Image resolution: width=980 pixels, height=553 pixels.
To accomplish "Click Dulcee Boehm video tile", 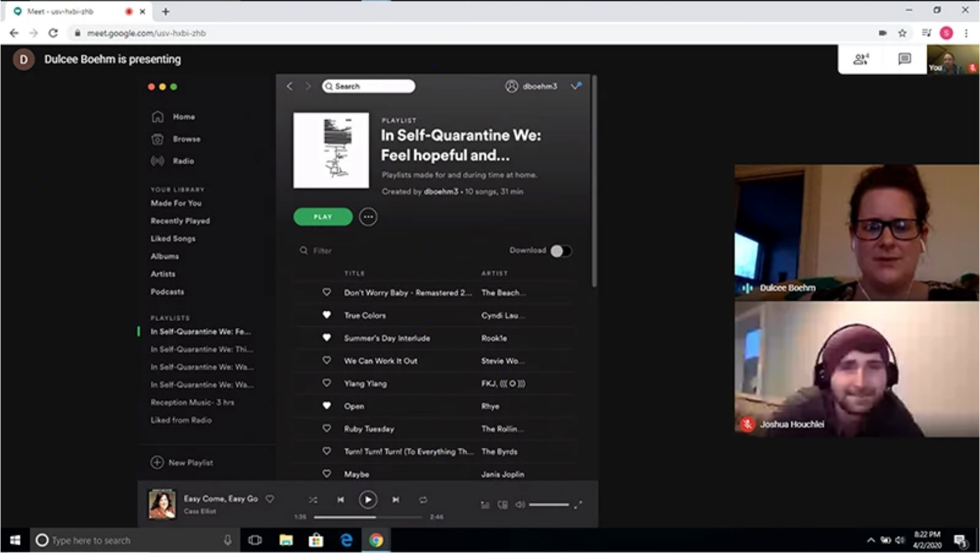I will coord(857,233).
